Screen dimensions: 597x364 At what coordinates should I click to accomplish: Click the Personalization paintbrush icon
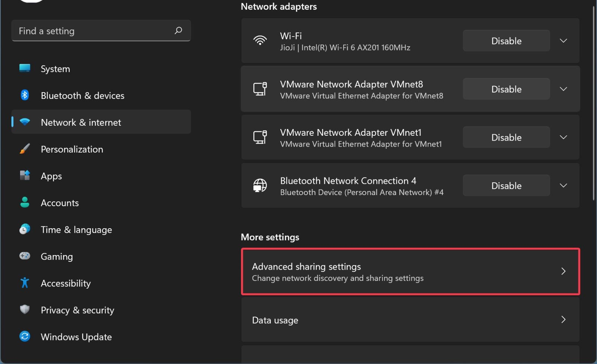coord(25,149)
